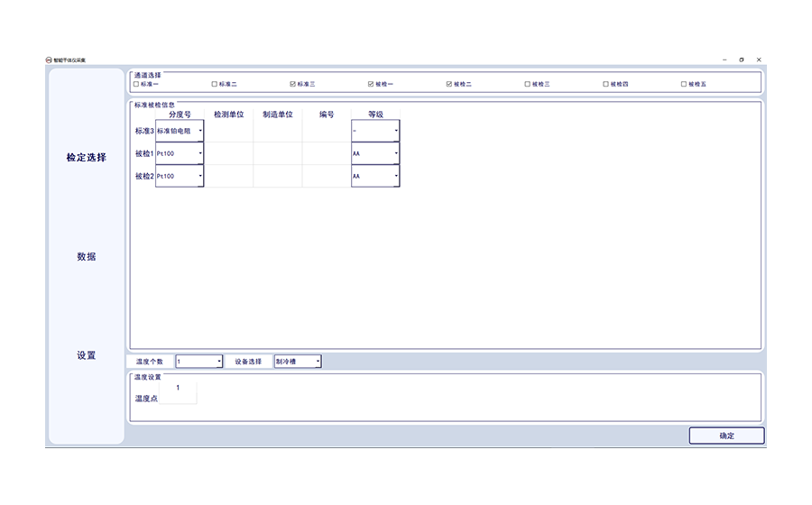Enable the 标准一 channel checkbox
Screen dimensions: 812x505
[x=136, y=84]
